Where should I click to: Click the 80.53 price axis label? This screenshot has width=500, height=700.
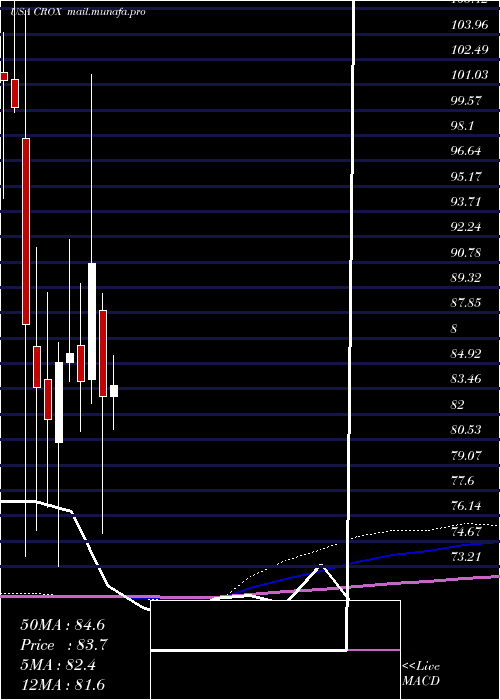tap(467, 430)
